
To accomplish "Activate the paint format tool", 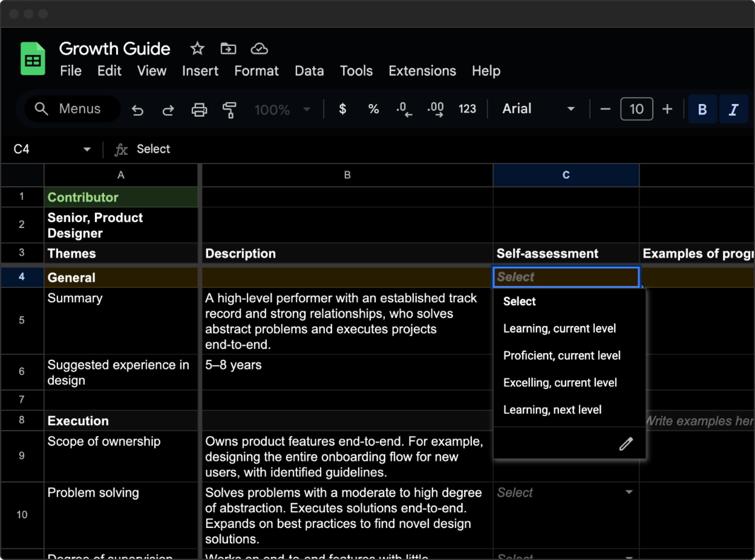I will (x=230, y=109).
